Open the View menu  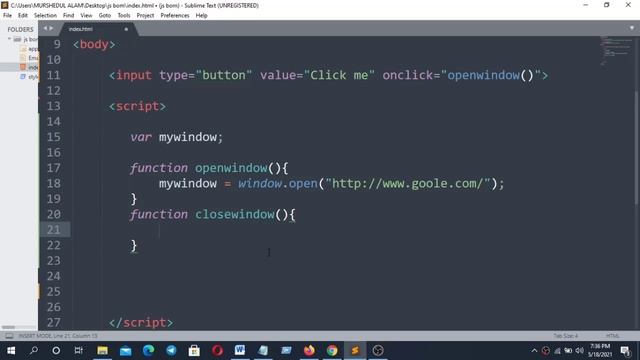point(86,16)
